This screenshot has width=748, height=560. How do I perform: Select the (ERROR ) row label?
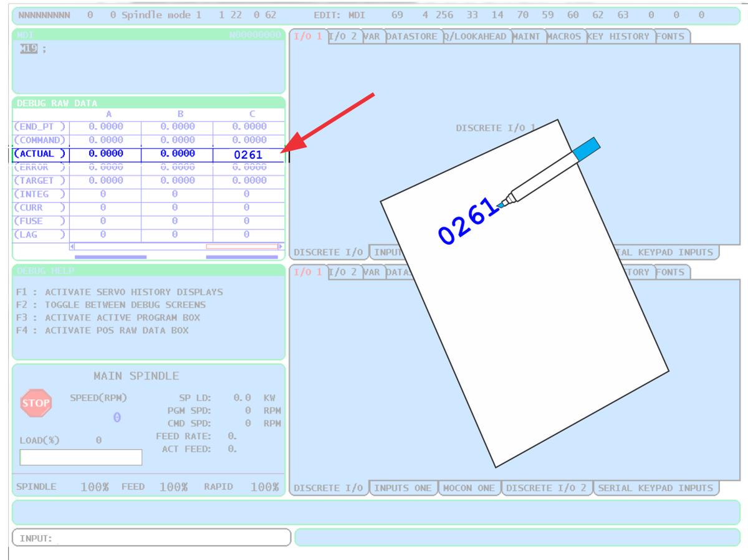pos(41,167)
